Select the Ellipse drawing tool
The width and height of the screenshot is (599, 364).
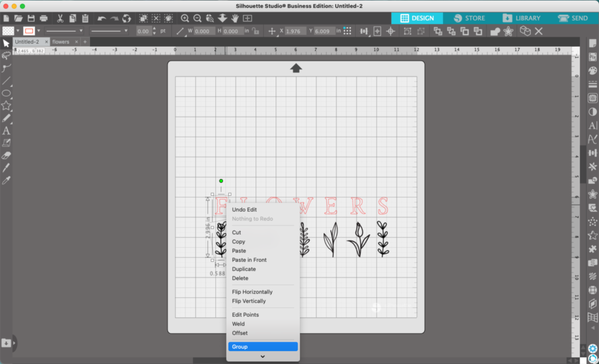pos(6,93)
